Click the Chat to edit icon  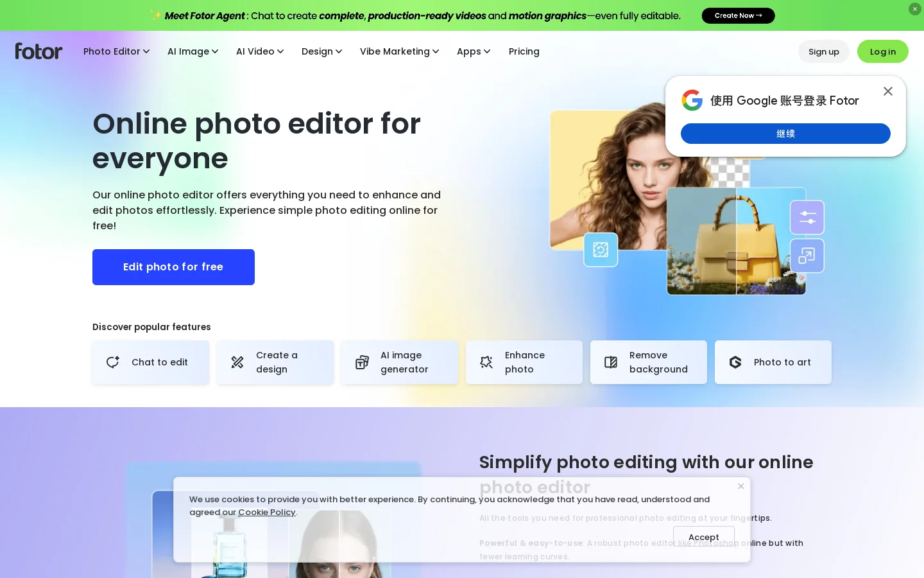point(113,362)
